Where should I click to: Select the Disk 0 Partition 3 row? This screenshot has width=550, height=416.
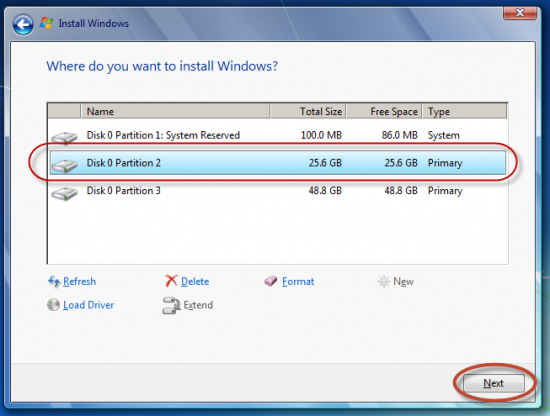point(277,190)
